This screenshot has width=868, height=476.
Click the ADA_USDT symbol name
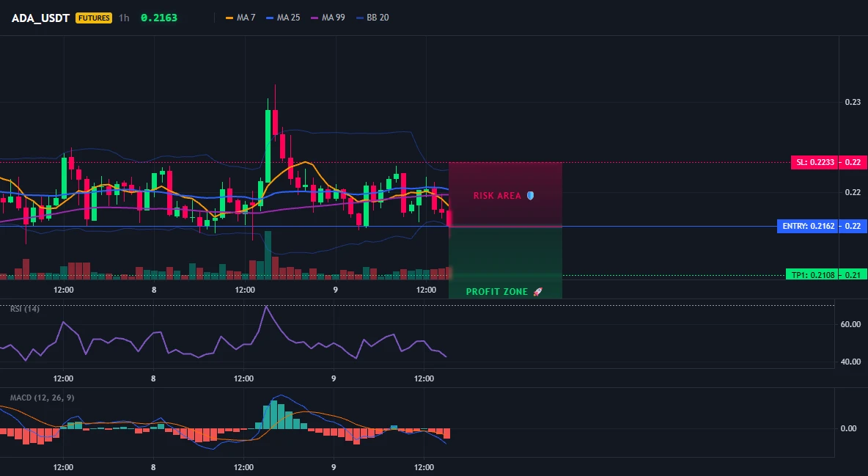pos(40,18)
